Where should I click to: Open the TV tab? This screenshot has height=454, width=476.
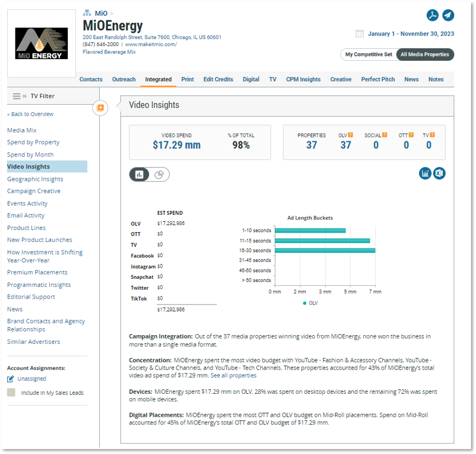pos(273,79)
